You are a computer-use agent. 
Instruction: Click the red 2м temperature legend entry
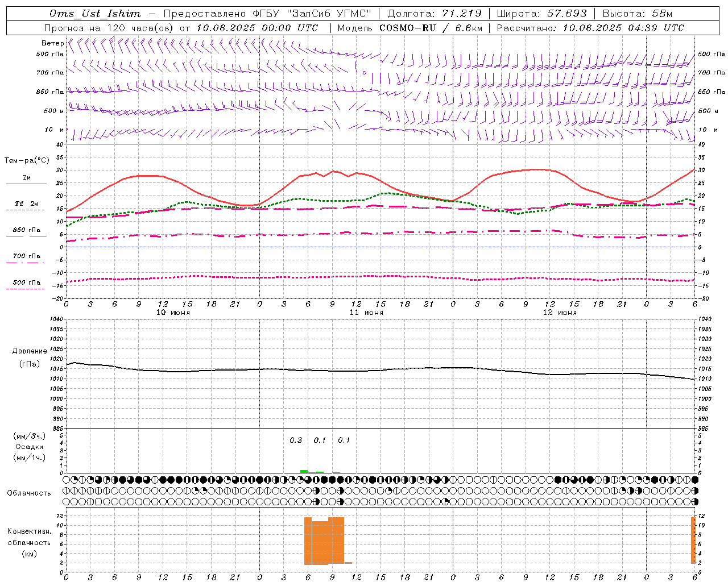click(x=26, y=180)
